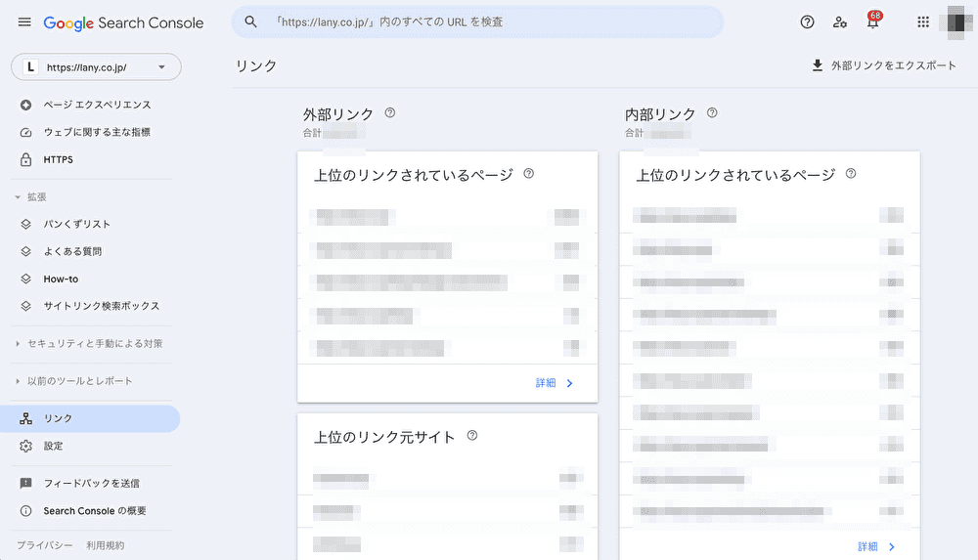The width and height of the screenshot is (978, 560).
Task: Click the パンくずリスト layers icon
Action: click(25, 224)
